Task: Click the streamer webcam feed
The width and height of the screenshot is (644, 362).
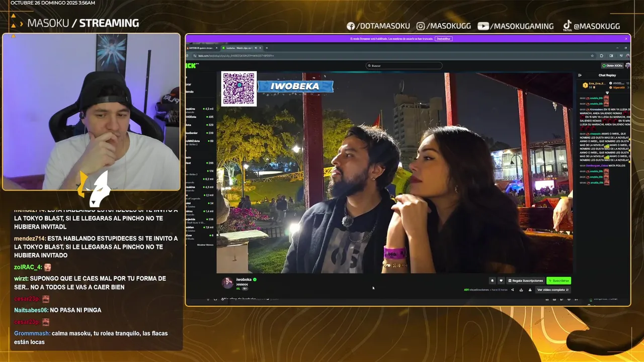Action: 92,112
